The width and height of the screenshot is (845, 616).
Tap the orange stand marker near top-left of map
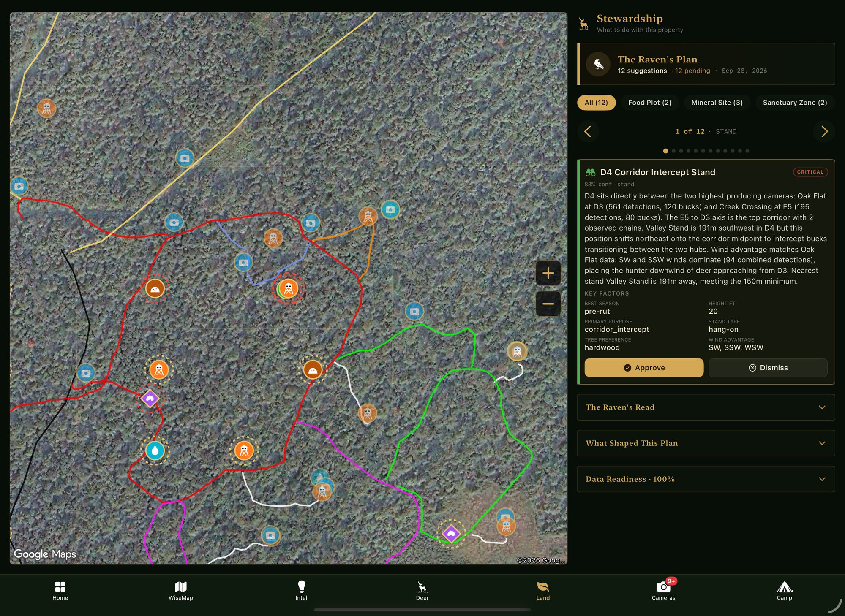point(46,109)
